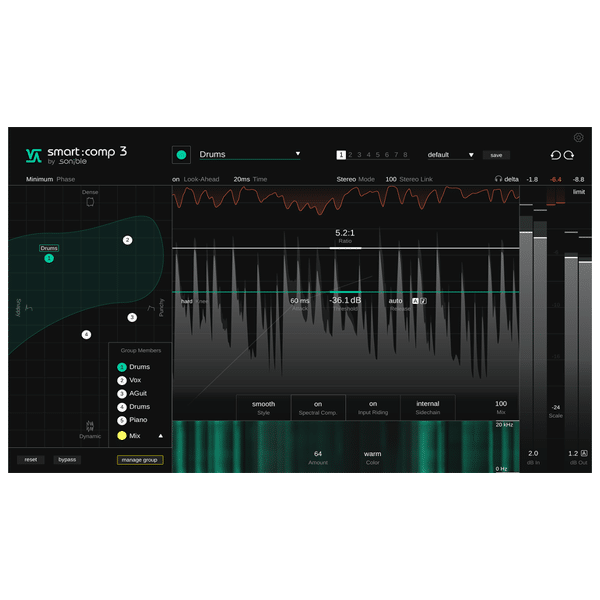Open the Drums profile dropdown
The height and width of the screenshot is (600, 600).
click(x=249, y=154)
